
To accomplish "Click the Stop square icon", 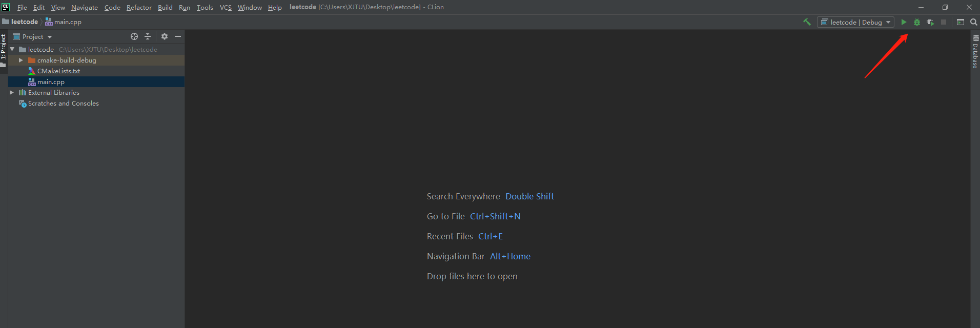I will coord(944,22).
